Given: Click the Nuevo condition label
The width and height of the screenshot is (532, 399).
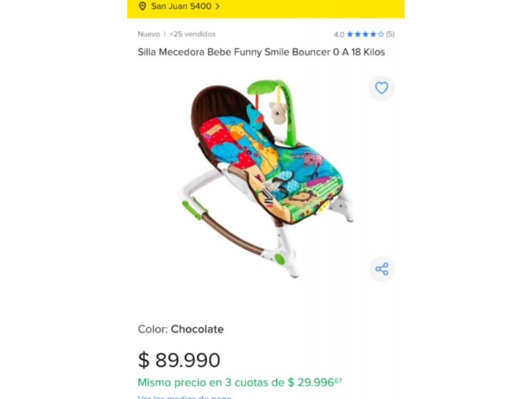Looking at the screenshot, I should click(149, 34).
